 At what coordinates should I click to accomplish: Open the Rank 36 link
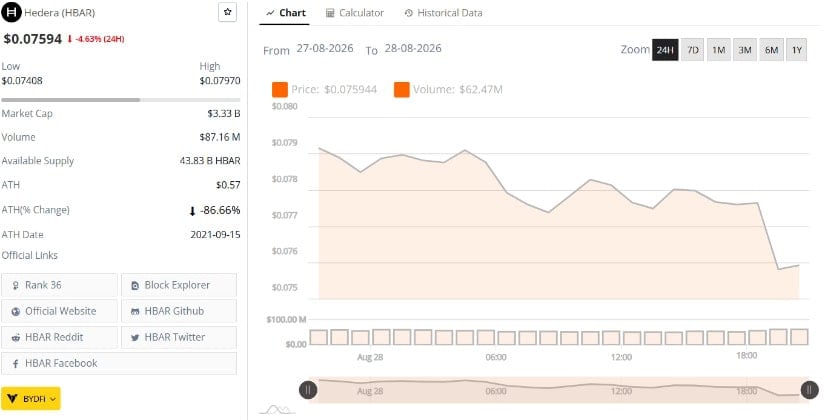tap(59, 285)
